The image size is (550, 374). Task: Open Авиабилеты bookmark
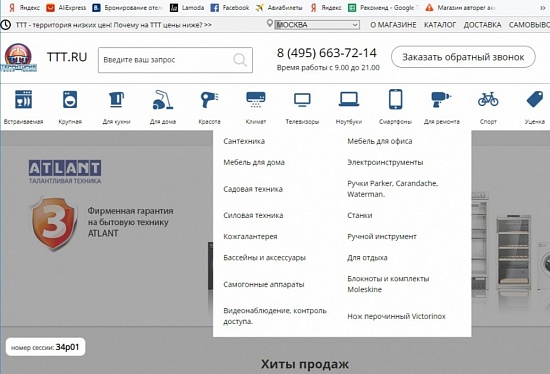click(x=279, y=7)
